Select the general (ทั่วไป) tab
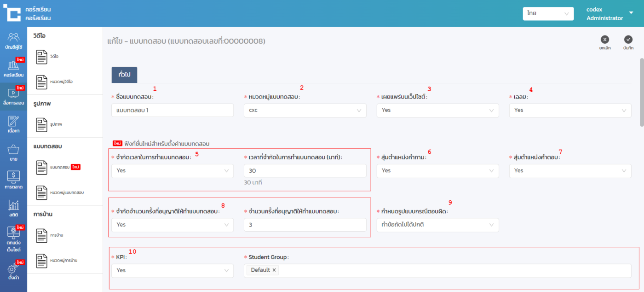This screenshot has width=644, height=292. click(124, 75)
